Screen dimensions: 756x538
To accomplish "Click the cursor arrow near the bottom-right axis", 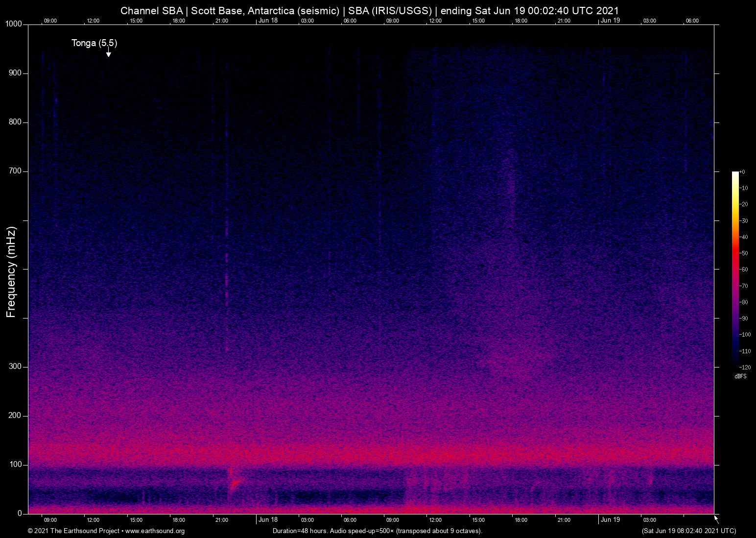I will pos(715,518).
